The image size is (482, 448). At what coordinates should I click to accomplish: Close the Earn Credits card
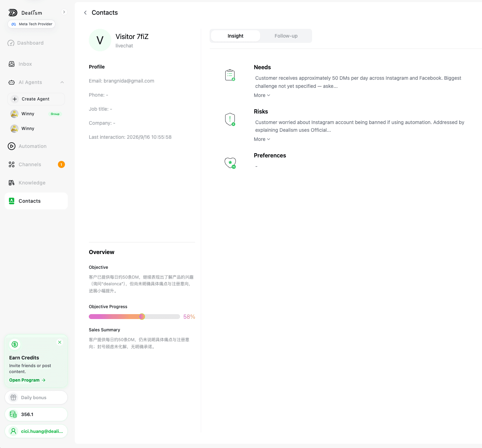pos(60,342)
